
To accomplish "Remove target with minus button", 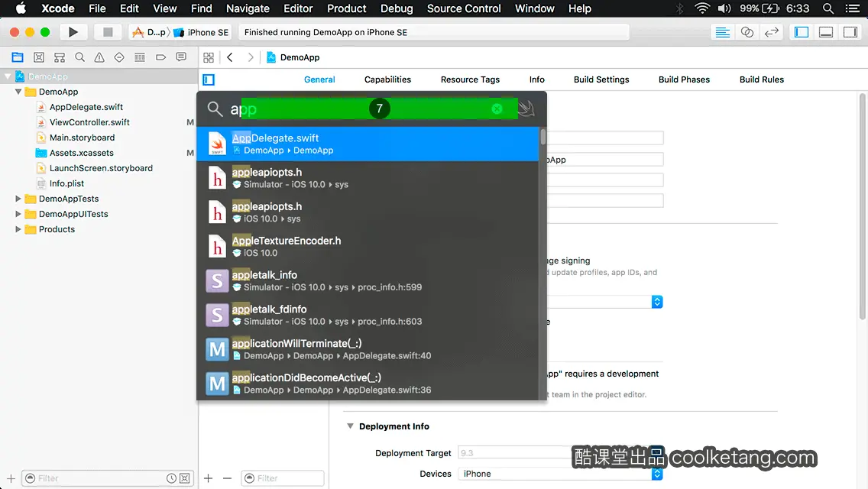I will (x=227, y=478).
